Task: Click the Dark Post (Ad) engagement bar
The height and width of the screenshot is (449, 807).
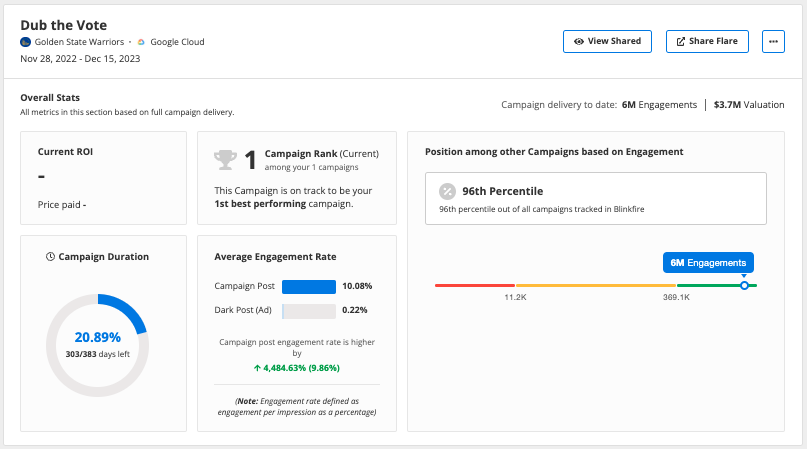Action: [x=309, y=311]
